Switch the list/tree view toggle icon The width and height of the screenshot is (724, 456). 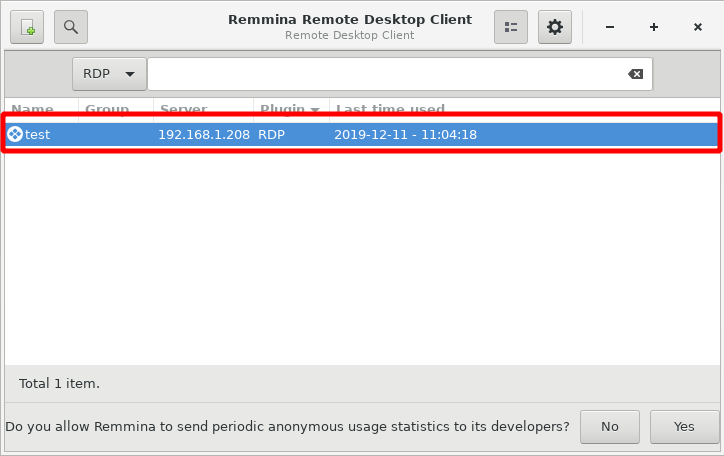click(511, 27)
